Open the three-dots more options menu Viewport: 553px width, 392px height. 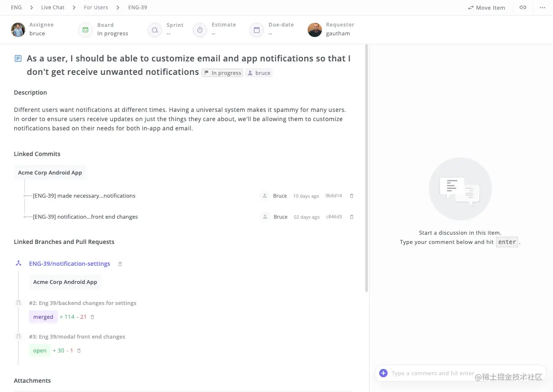tap(542, 8)
